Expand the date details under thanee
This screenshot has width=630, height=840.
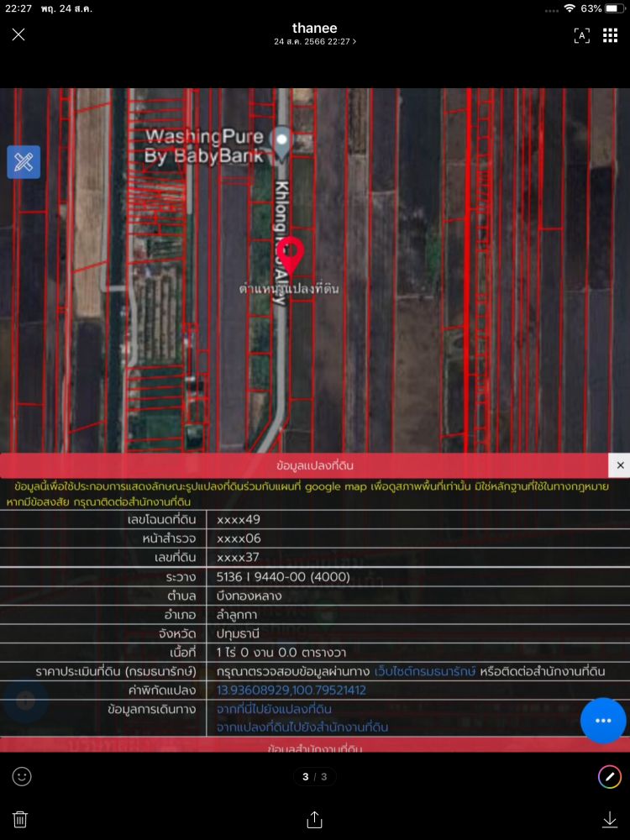[x=314, y=41]
